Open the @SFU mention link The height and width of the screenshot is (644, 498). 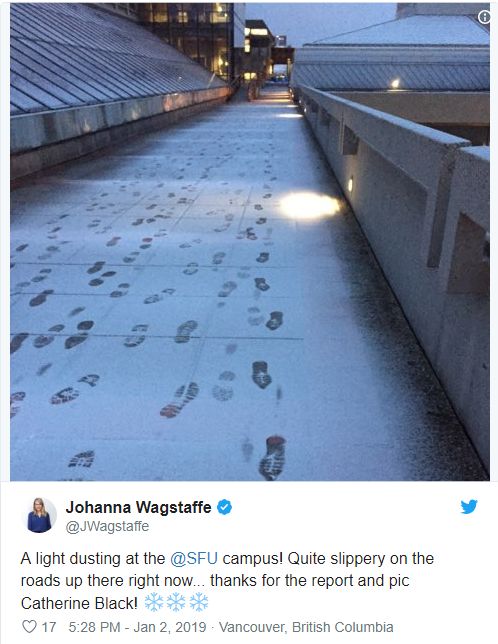coord(194,559)
